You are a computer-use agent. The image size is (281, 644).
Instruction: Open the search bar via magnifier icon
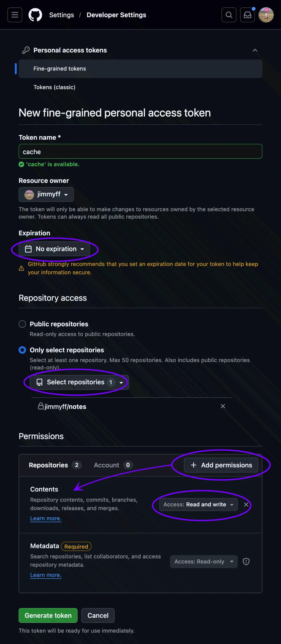pos(229,15)
